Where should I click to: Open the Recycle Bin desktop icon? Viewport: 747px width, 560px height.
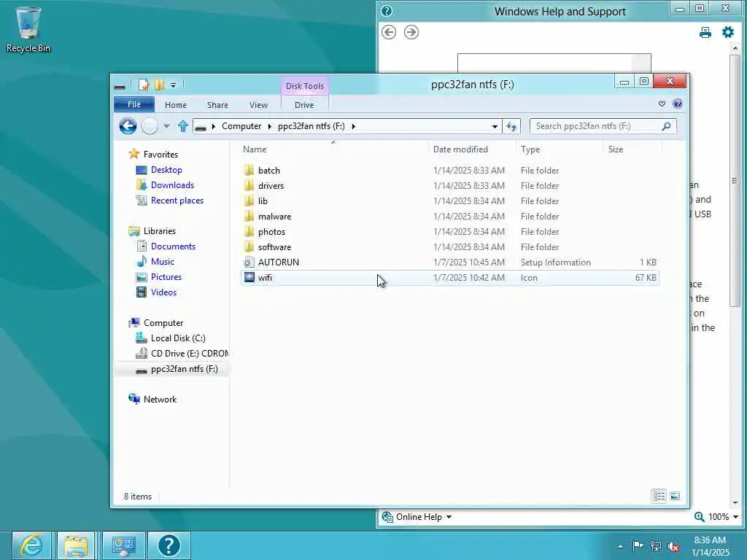pyautogui.click(x=28, y=29)
